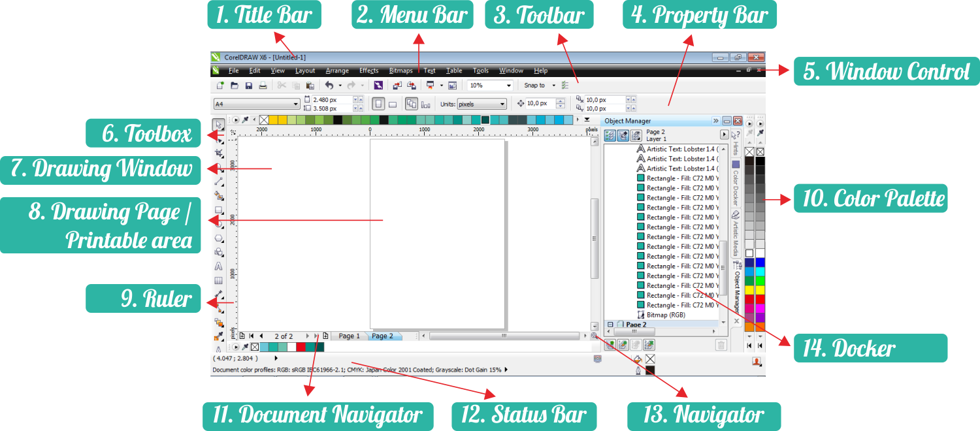Open the Units pixels dropdown
The width and height of the screenshot is (980, 431).
click(502, 104)
